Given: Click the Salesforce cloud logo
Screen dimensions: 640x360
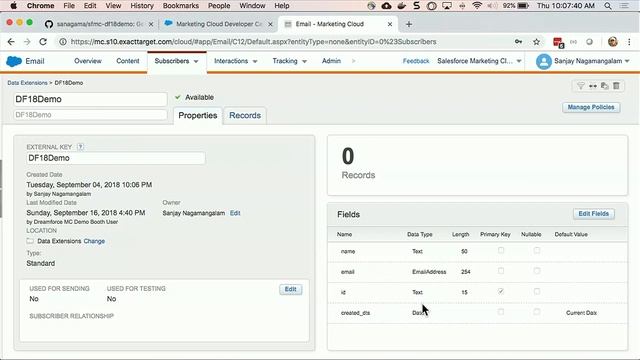Looking at the screenshot, I should [14, 61].
